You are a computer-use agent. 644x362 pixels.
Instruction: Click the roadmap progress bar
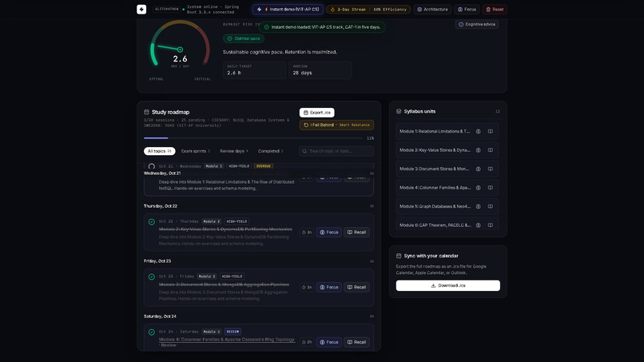pos(253,138)
